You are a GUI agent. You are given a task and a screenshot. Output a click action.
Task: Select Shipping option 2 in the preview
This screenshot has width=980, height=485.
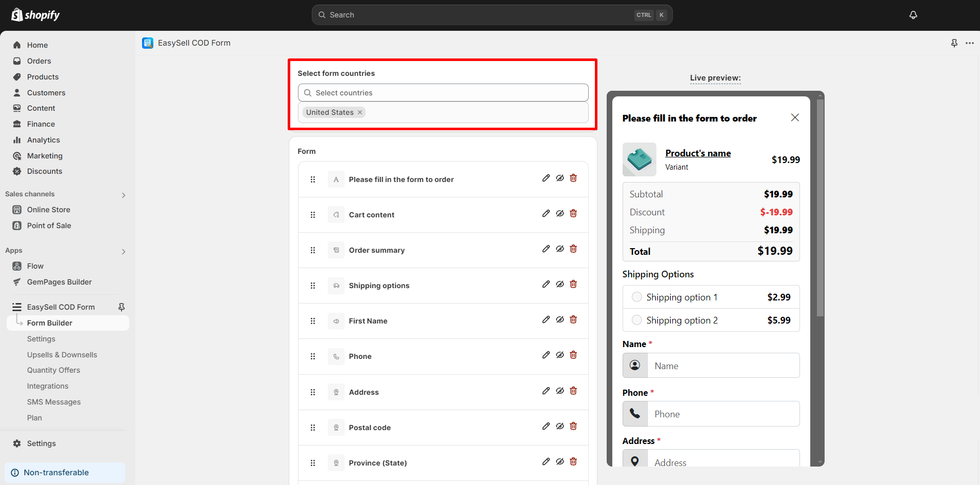(636, 319)
